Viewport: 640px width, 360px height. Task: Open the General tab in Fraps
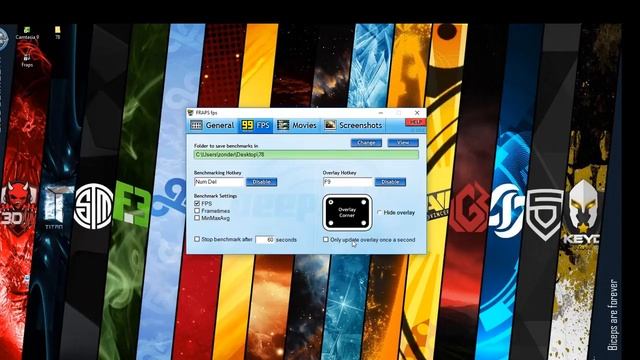coord(212,125)
